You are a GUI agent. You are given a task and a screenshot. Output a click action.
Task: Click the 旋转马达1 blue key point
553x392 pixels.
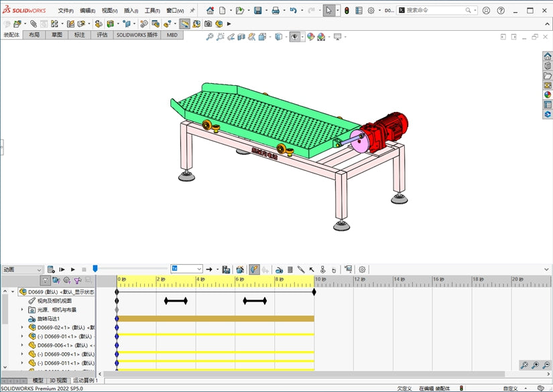coord(117,319)
